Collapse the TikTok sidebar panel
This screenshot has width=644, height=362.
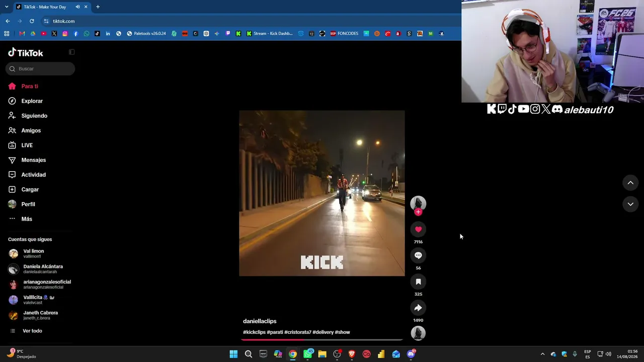coord(71,52)
